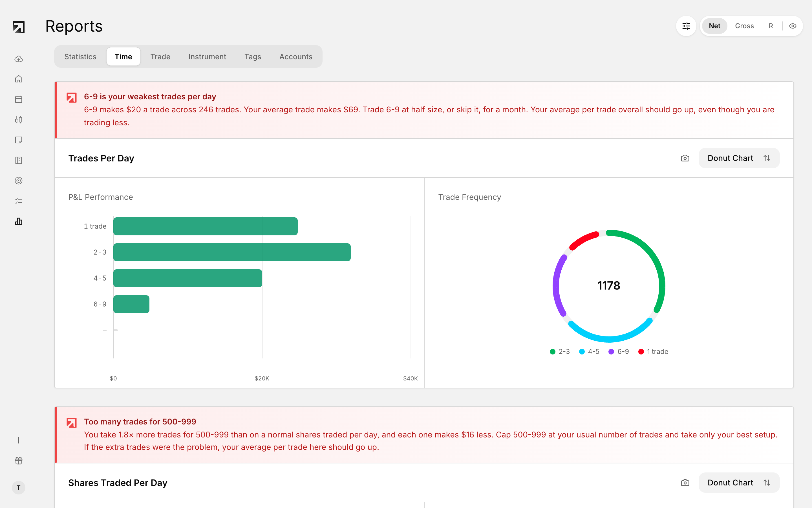Open the candlestick trades icon
Image resolution: width=812 pixels, height=508 pixels.
[x=18, y=120]
